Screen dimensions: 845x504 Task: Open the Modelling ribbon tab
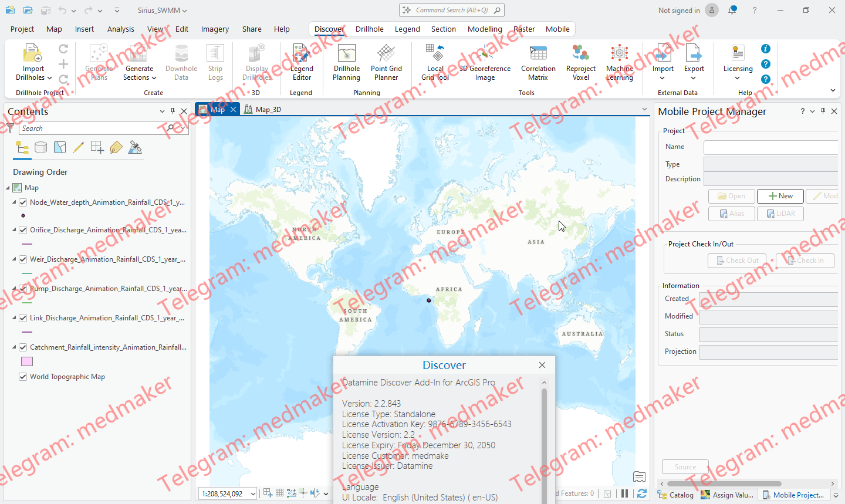click(485, 29)
